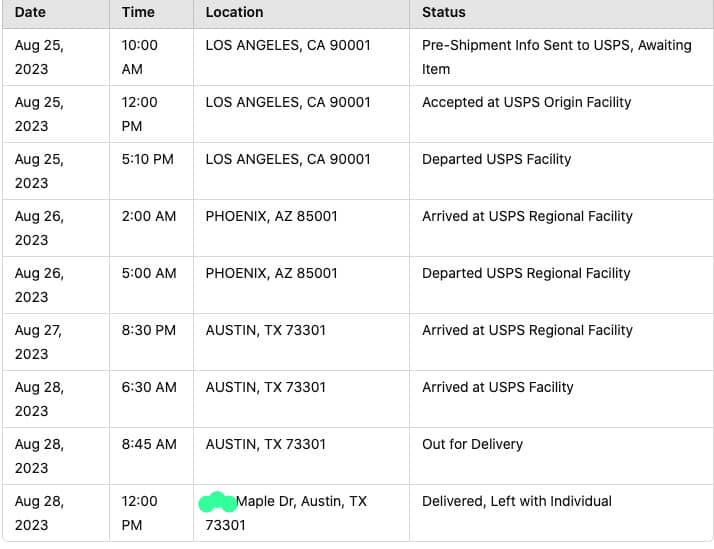
Task: Click the 'Departed USPS Facility' status cell
Action: click(x=496, y=159)
